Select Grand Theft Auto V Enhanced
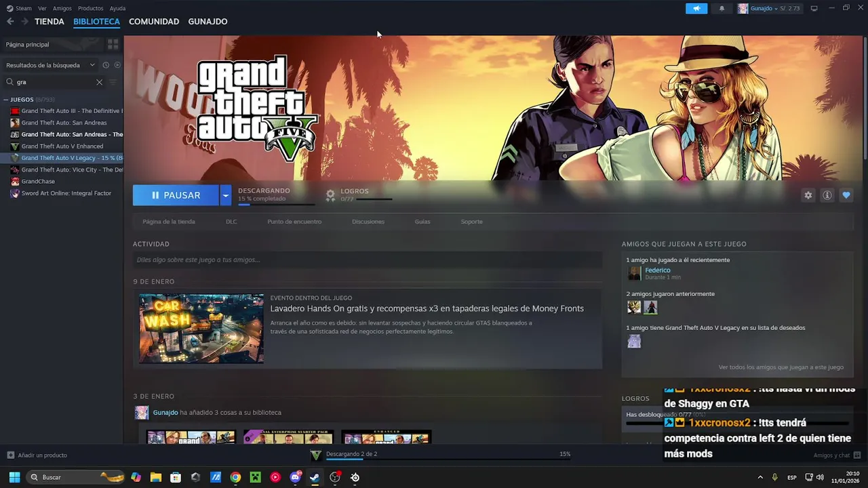This screenshot has width=868, height=488. (62, 146)
